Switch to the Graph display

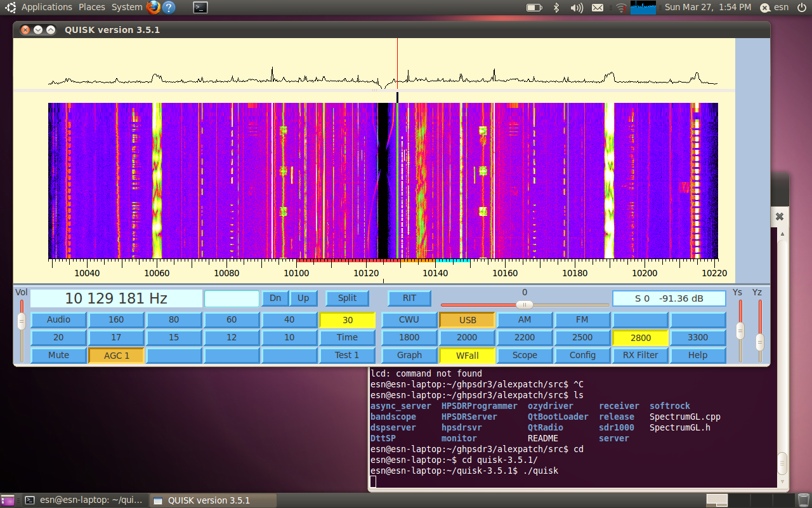point(409,355)
